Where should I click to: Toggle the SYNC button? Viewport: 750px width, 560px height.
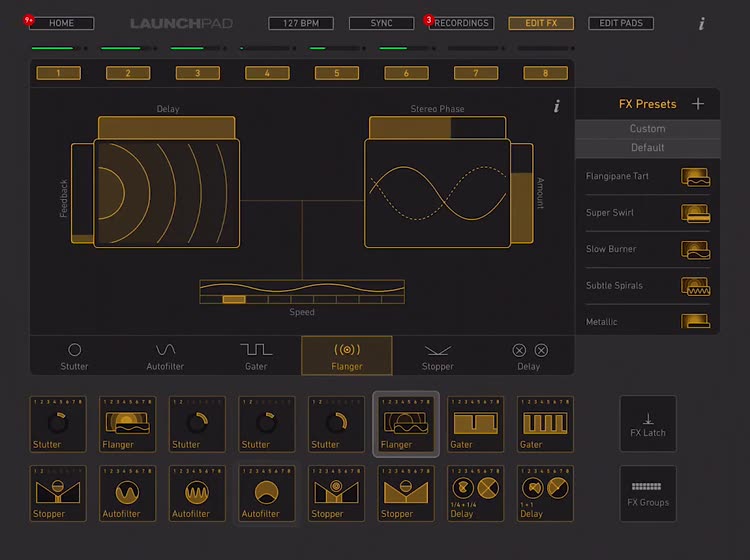pyautogui.click(x=381, y=23)
